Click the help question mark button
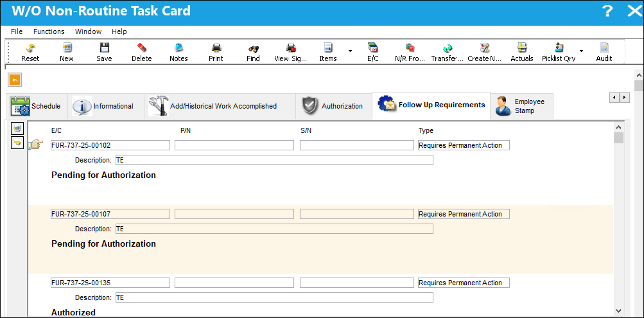Image resolution: width=644 pixels, height=318 pixels. point(607,11)
